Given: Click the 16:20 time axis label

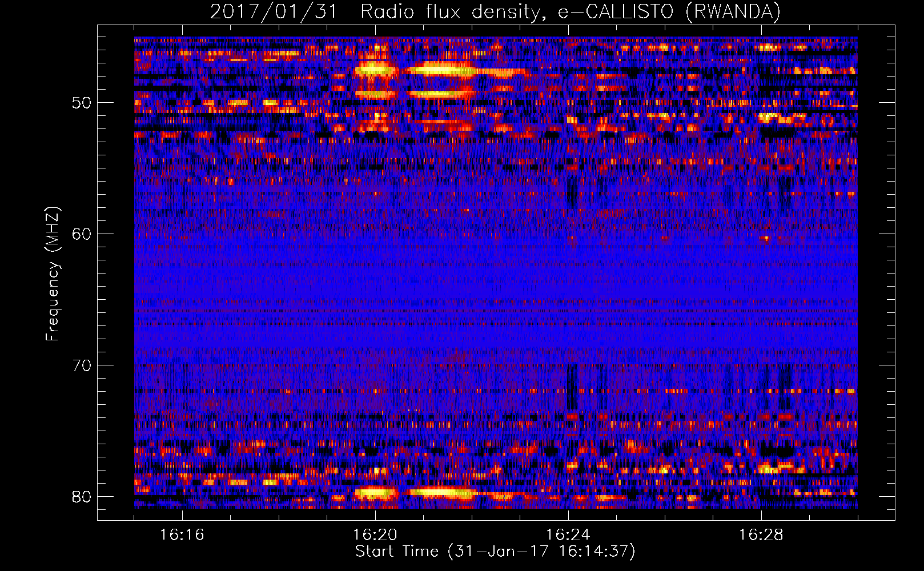Looking at the screenshot, I should pyautogui.click(x=375, y=535).
